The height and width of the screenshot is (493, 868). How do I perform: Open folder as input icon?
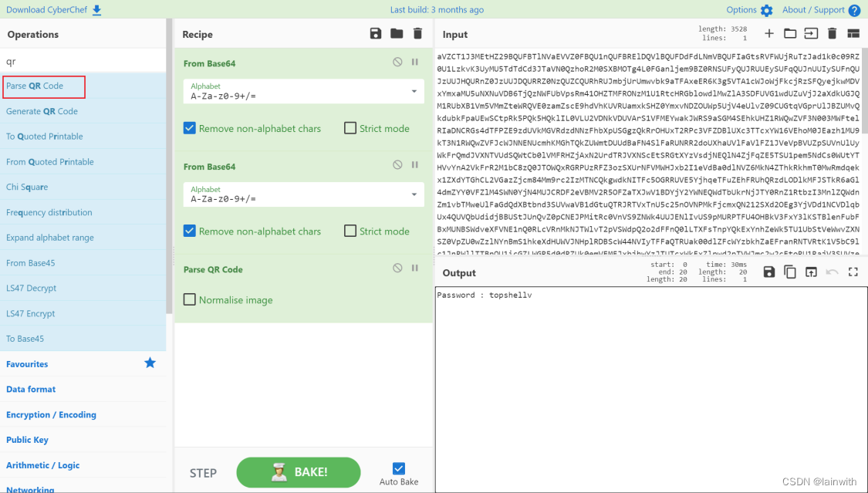pyautogui.click(x=790, y=34)
